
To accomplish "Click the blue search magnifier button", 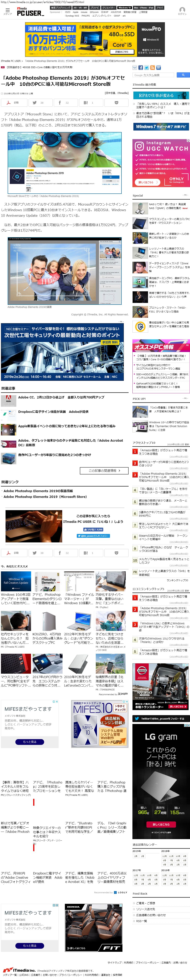I will tap(183, 75).
